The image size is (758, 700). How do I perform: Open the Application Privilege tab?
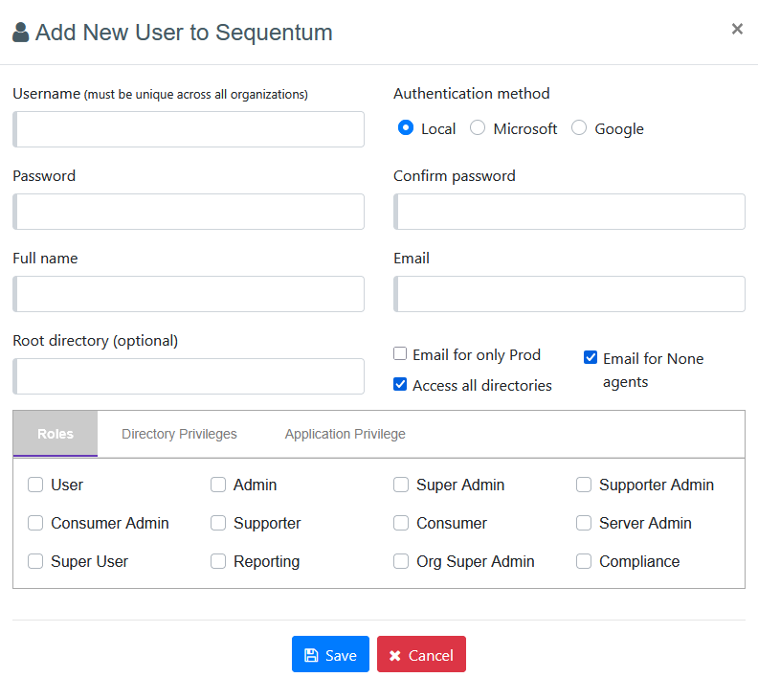345,434
